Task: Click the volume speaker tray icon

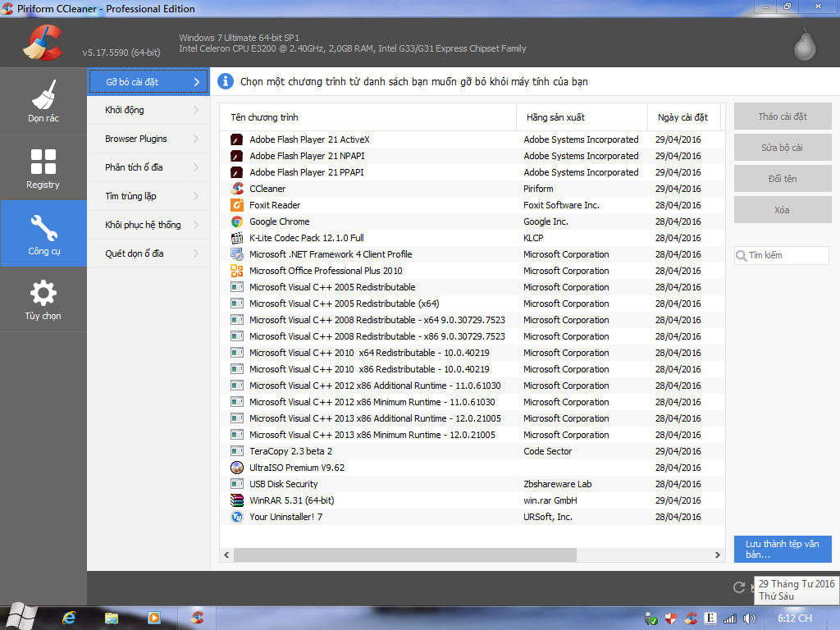Action: 750,619
